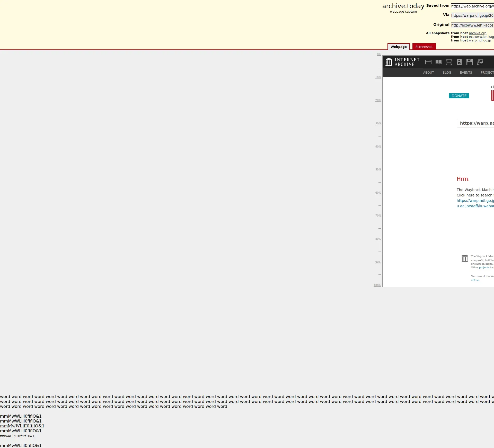Viewport: 494px width, 448px height.
Task: Open the Video filmstrip icon
Action: pos(449,62)
